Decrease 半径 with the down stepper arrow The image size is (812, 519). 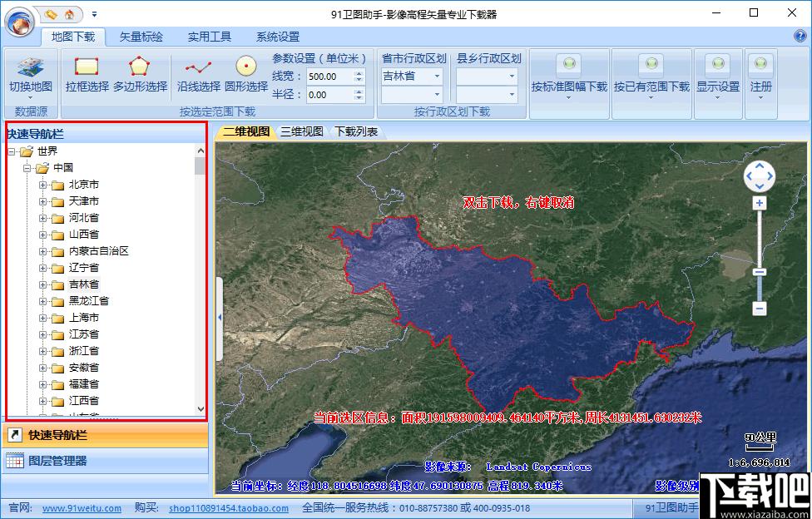pos(359,98)
